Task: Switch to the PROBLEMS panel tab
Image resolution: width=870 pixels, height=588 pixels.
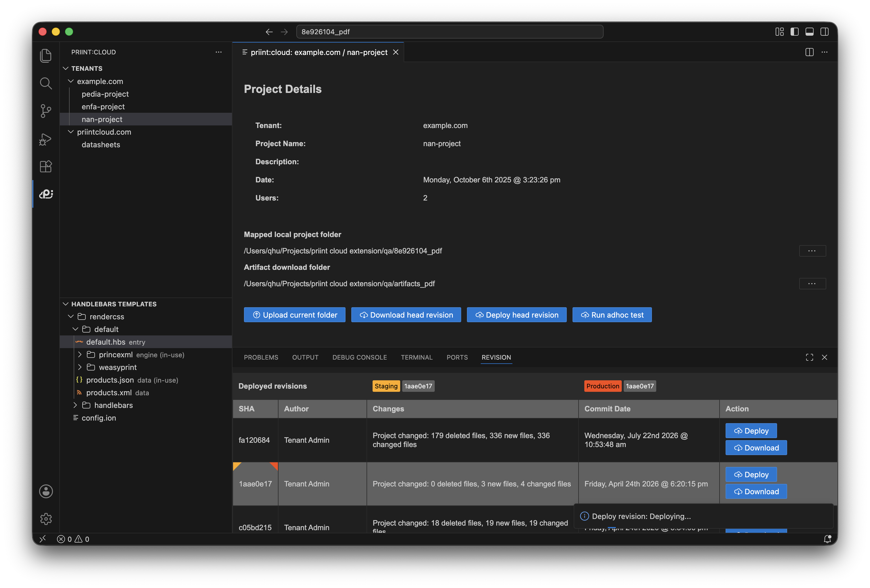Action: [261, 358]
